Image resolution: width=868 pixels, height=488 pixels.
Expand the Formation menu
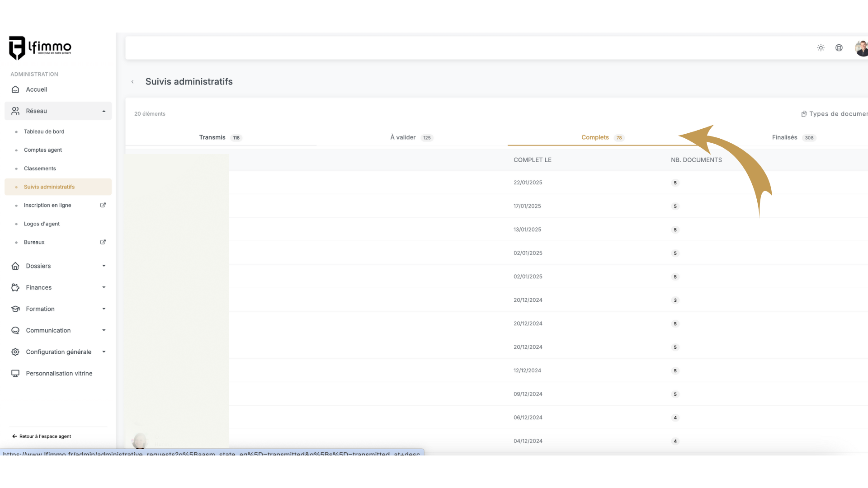(104, 309)
